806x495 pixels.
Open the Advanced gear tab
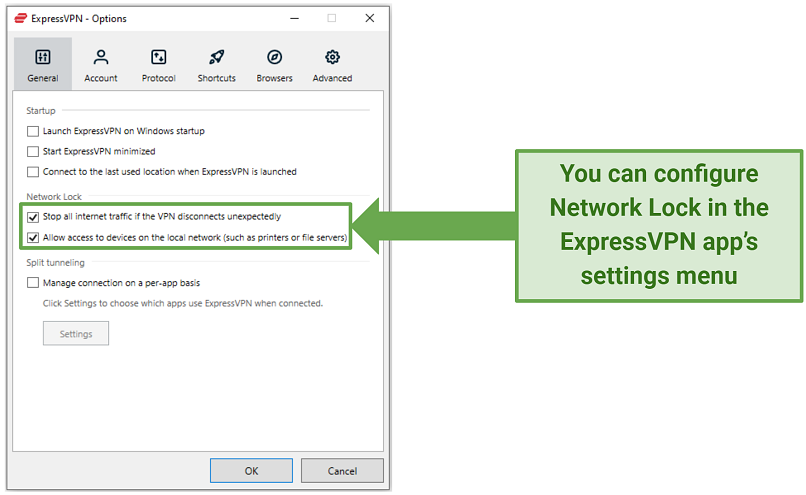pos(332,65)
